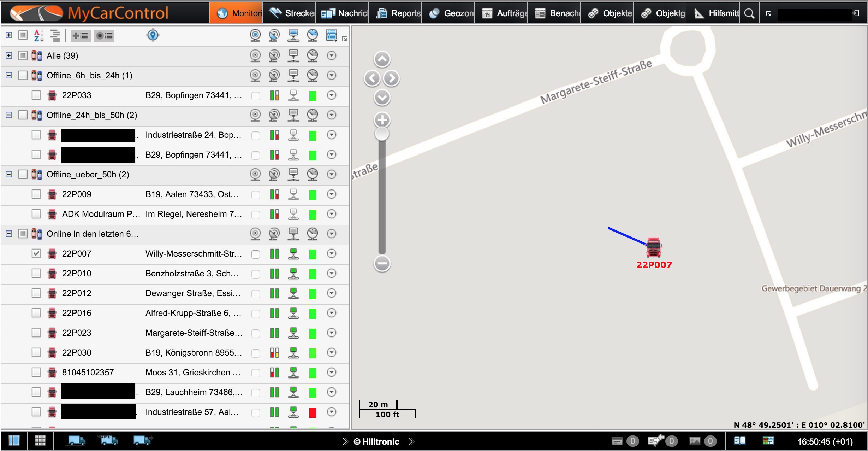The image size is (868, 451).
Task: Open the Reports tab
Action: point(399,13)
